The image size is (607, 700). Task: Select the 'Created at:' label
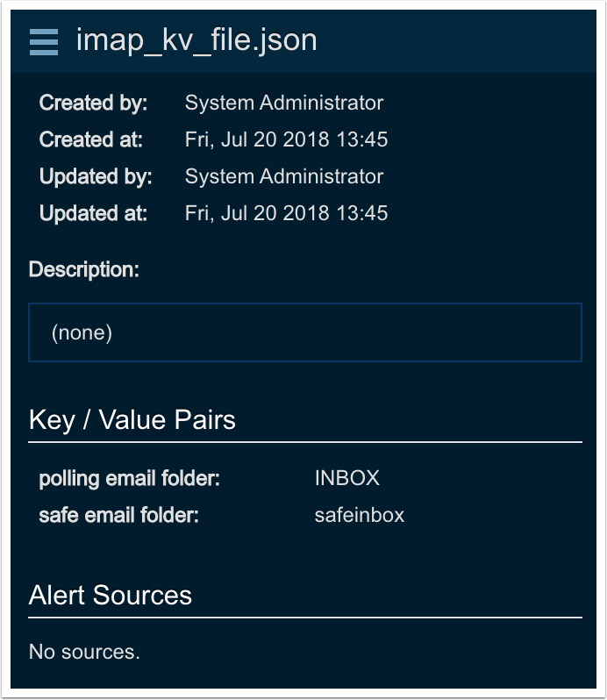point(90,139)
